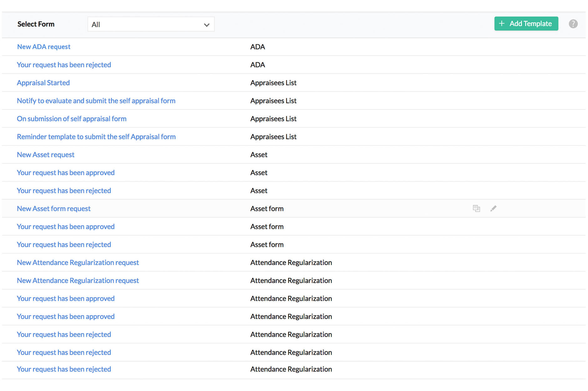This screenshot has width=588, height=391.
Task: Click the green Add Template button
Action: point(526,23)
